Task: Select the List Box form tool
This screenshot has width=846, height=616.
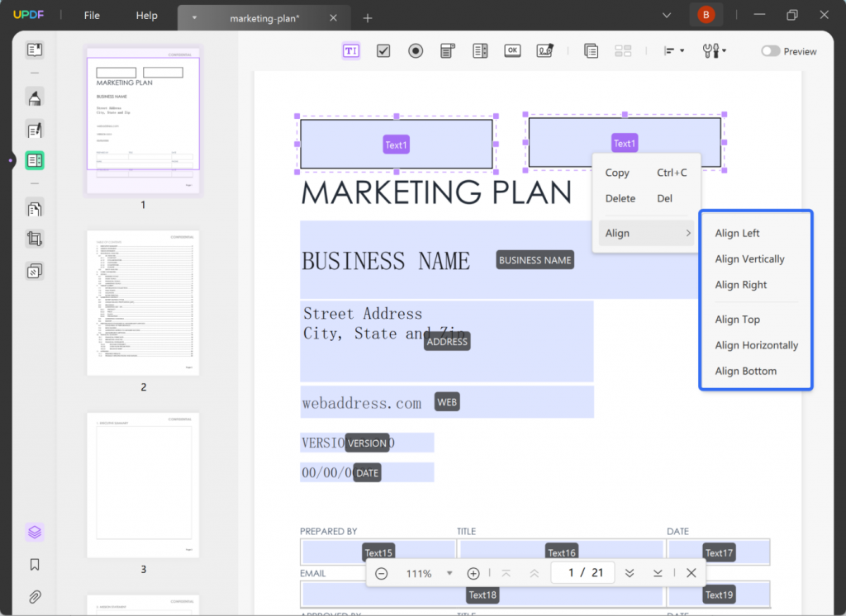Action: (480, 51)
